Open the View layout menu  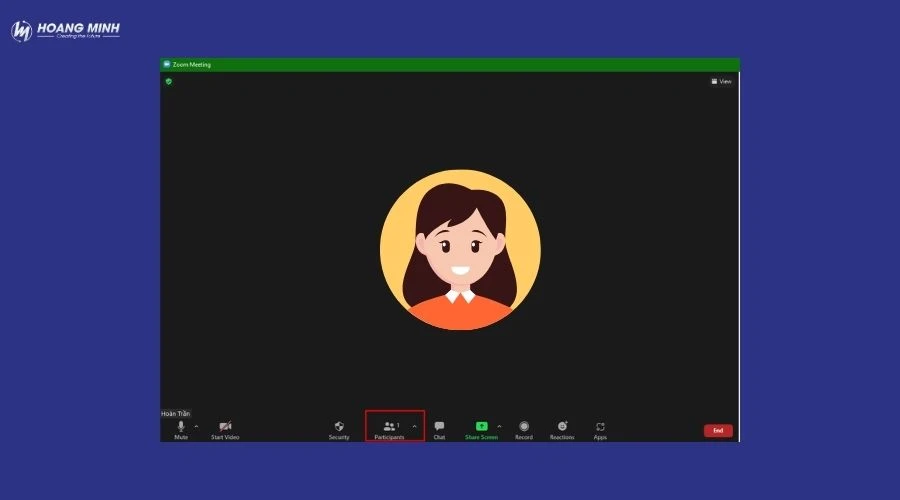click(x=721, y=82)
